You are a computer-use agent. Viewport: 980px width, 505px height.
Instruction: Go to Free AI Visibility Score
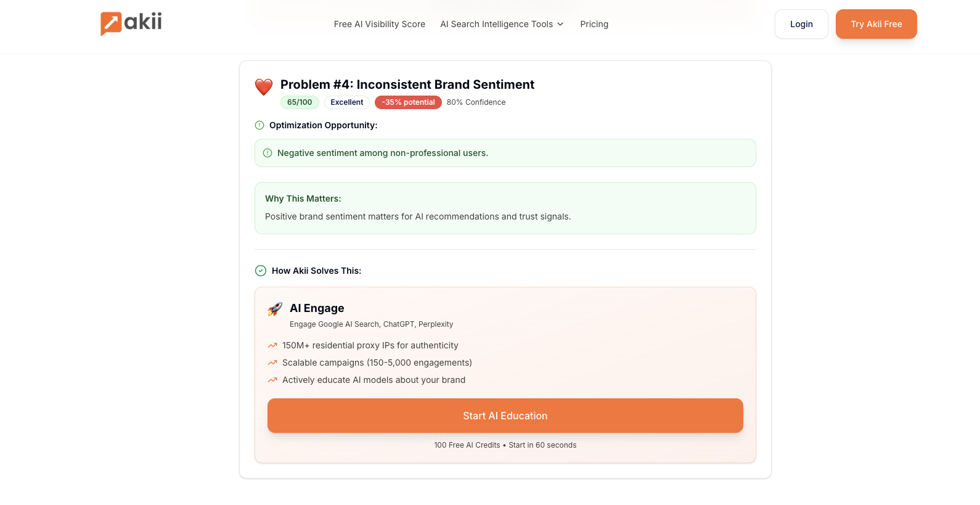pyautogui.click(x=379, y=24)
